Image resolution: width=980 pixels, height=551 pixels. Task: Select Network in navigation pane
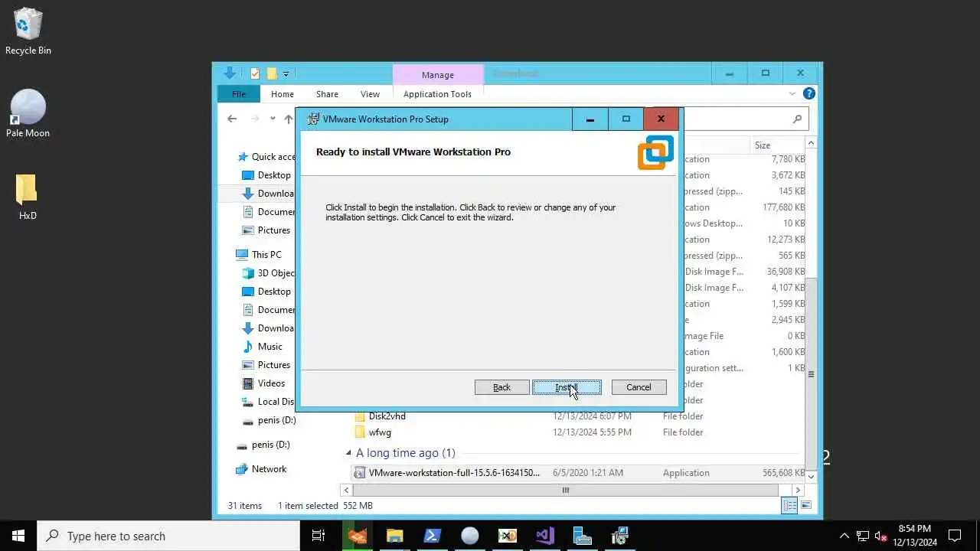tap(261, 469)
